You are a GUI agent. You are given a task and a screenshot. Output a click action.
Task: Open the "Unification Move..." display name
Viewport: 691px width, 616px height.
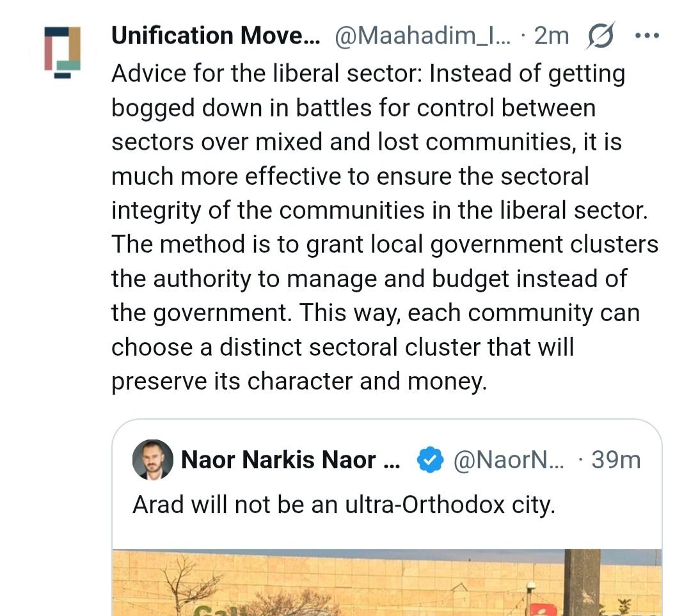[216, 36]
